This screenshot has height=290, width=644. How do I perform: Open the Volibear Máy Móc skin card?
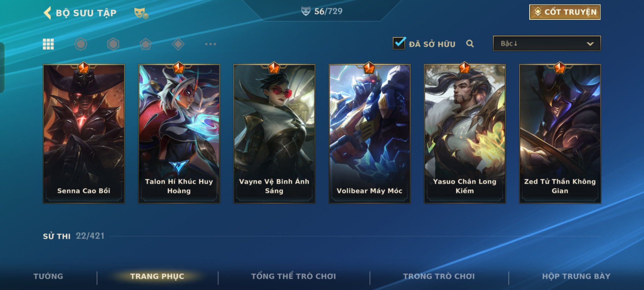pyautogui.click(x=369, y=134)
